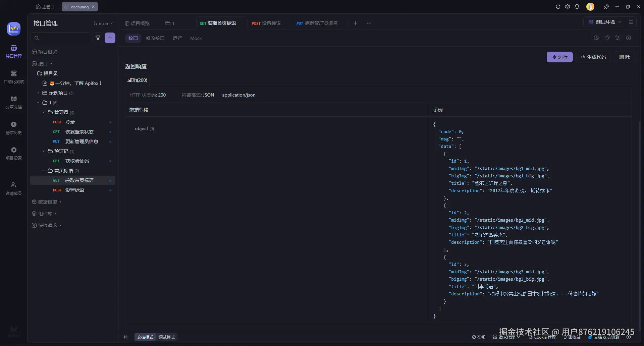Viewport: 644px width, 346px height.
Task: Click the filter funnel icon beside search
Action: tap(98, 38)
